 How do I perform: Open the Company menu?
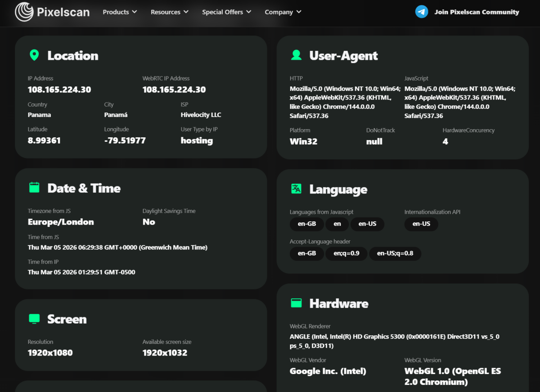(x=283, y=12)
